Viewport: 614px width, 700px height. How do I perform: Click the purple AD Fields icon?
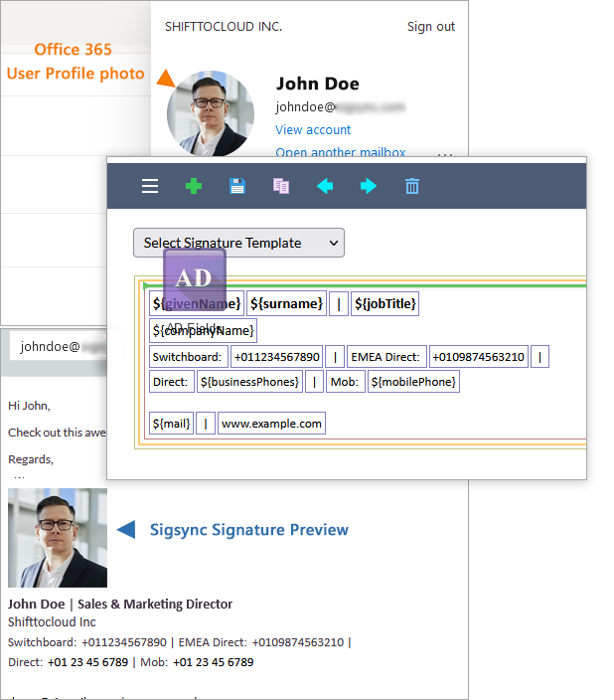(195, 279)
